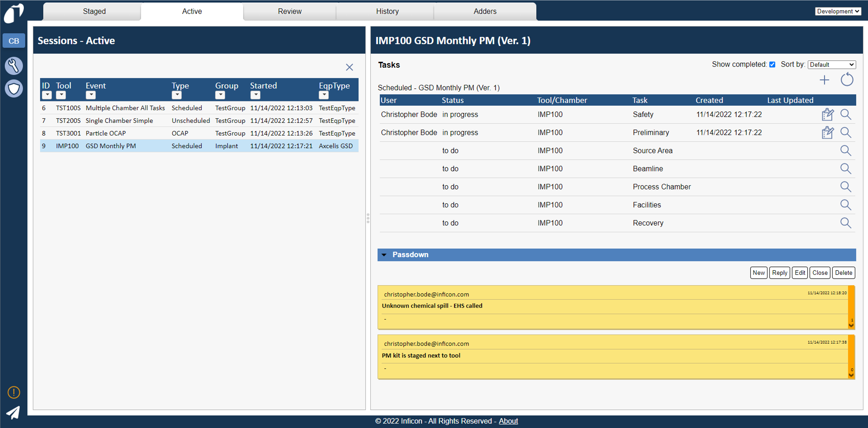This screenshot has height=428, width=868.
Task: Click the paper plane send icon
Action: pos(14,412)
